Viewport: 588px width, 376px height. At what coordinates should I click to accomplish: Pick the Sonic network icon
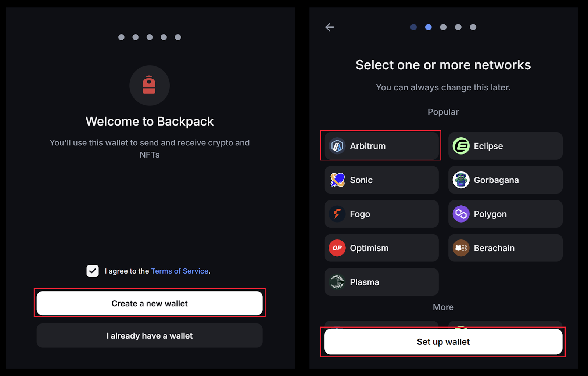point(337,180)
